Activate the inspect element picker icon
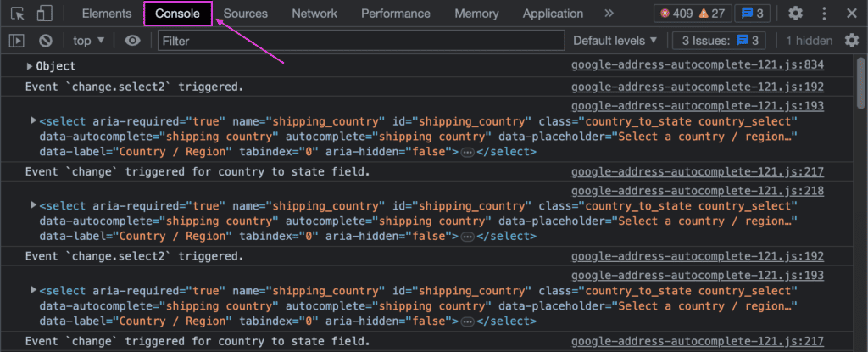The image size is (868, 352). click(x=18, y=14)
